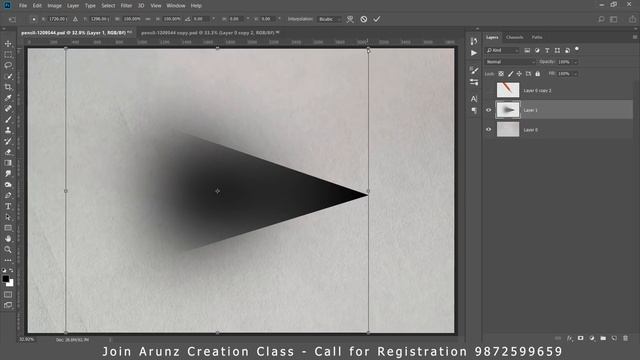
Task: Select the Zoom tool
Action: click(x=8, y=249)
